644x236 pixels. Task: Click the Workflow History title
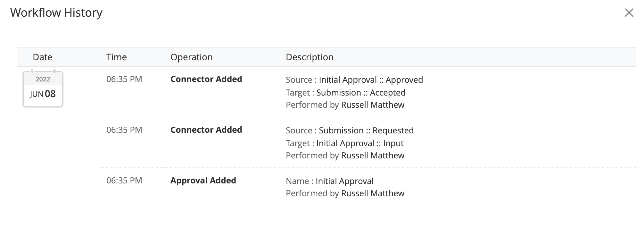[x=56, y=13]
